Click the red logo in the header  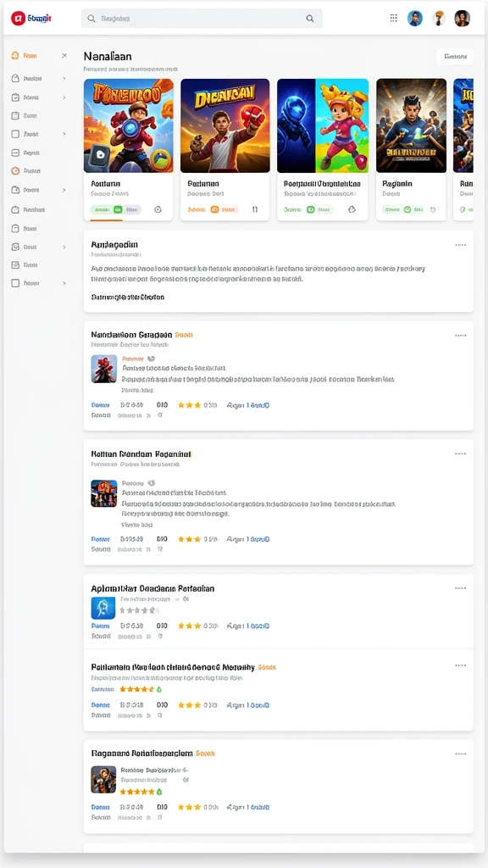pyautogui.click(x=19, y=19)
